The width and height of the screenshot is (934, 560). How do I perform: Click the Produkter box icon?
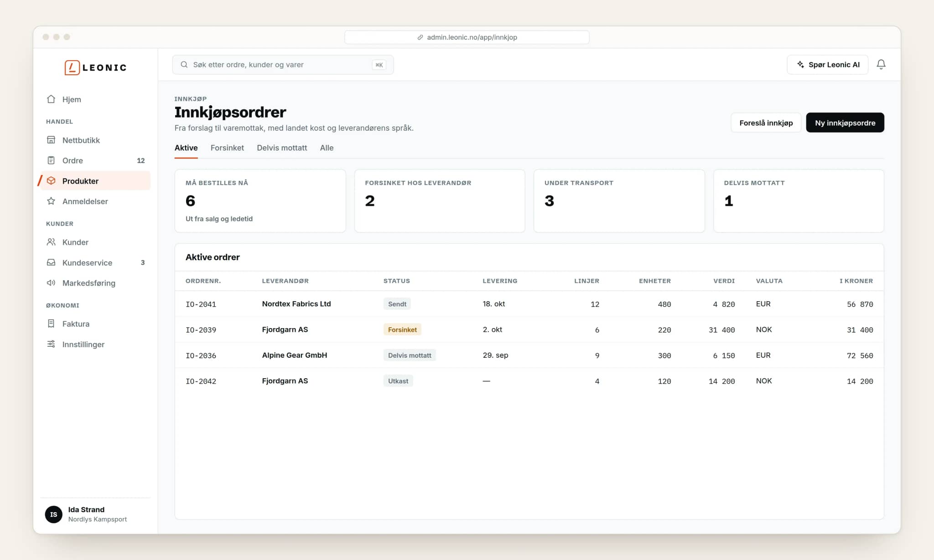51,181
